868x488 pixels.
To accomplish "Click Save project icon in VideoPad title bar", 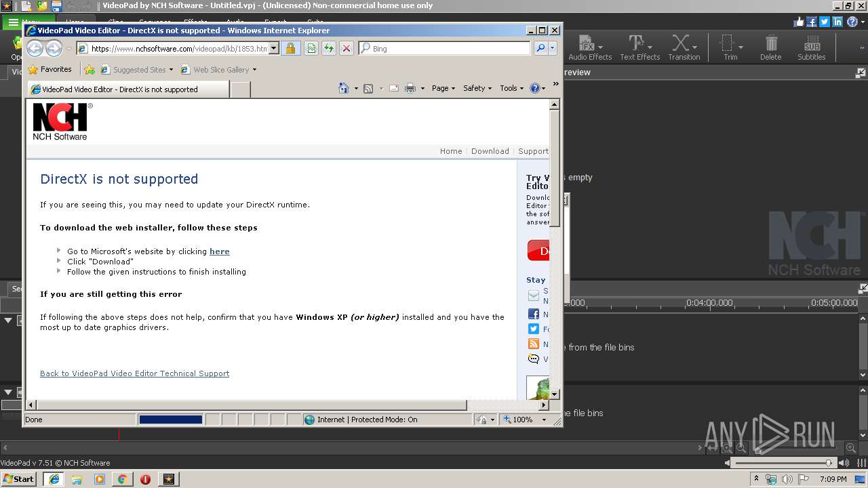I will pyautogui.click(x=57, y=6).
